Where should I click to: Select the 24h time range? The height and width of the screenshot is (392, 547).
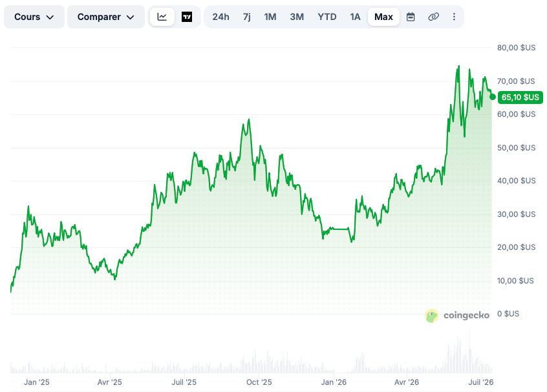coord(221,17)
